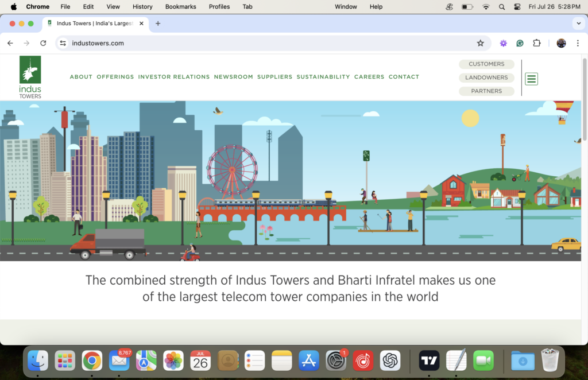Click the LANDOWNERS pill button
The width and height of the screenshot is (588, 380).
[486, 77]
